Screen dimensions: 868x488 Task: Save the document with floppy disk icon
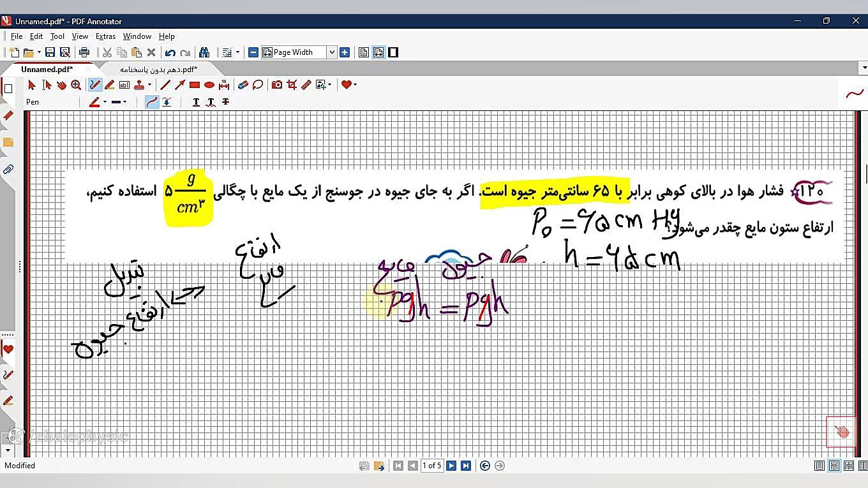52,52
